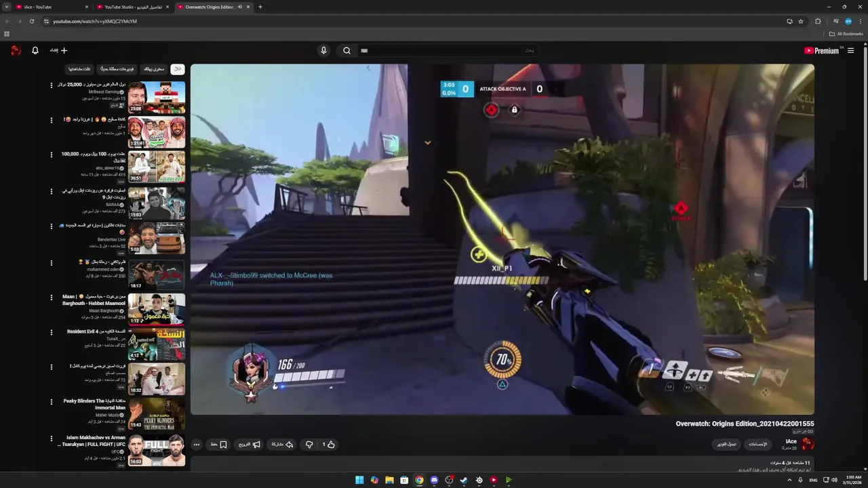
Task: Bookmark this page with star icon
Action: (x=801, y=21)
